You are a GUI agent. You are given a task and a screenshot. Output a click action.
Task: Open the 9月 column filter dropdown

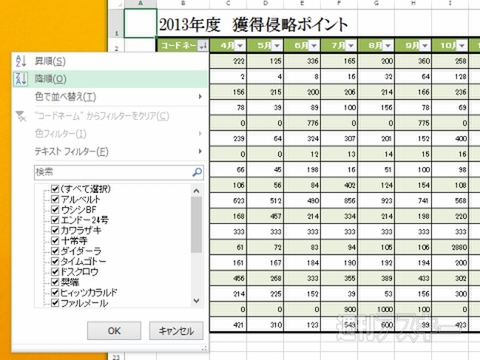tap(425, 45)
